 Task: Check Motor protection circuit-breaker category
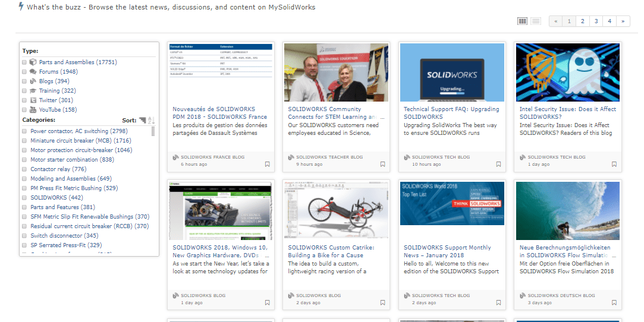point(24,150)
